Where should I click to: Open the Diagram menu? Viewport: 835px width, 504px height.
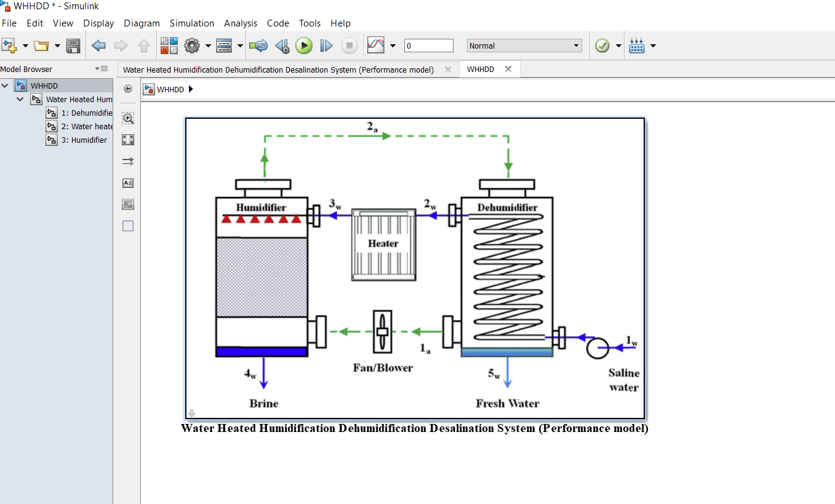(142, 23)
